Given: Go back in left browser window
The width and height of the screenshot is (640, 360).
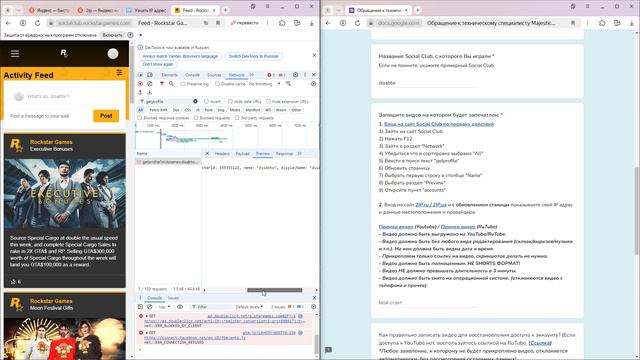Looking at the screenshot, I should pos(9,23).
